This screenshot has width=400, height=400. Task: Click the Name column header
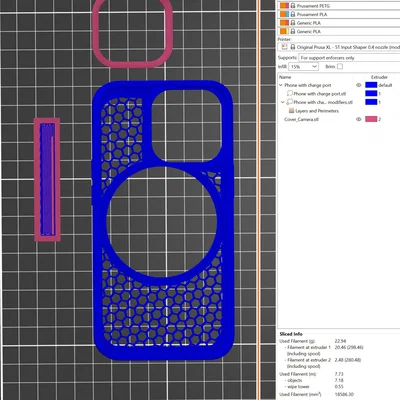pos(285,77)
